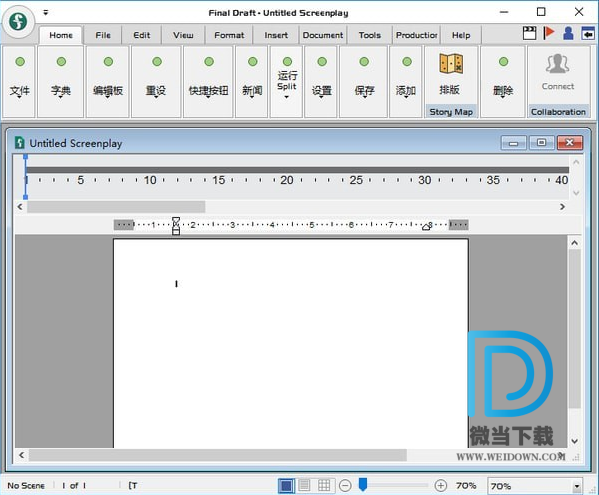This screenshot has height=495, width=599.
Task: Click the page horizontal scrollbar thumb
Action: point(218,455)
